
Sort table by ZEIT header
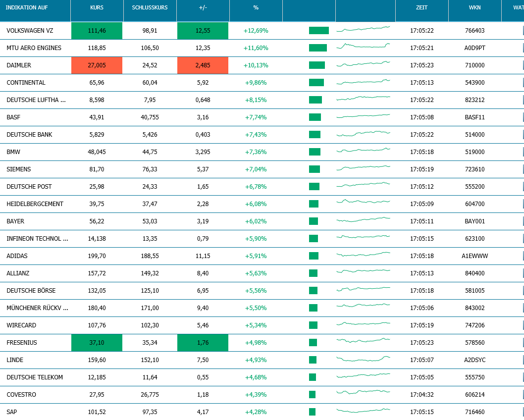[421, 8]
